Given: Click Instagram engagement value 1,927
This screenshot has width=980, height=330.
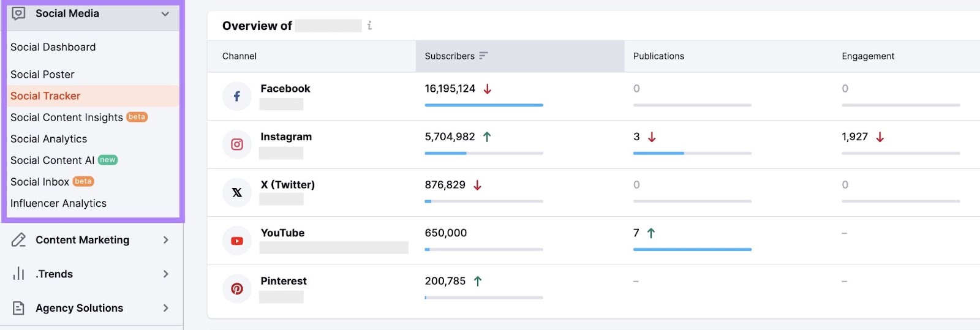Looking at the screenshot, I should pos(855,137).
